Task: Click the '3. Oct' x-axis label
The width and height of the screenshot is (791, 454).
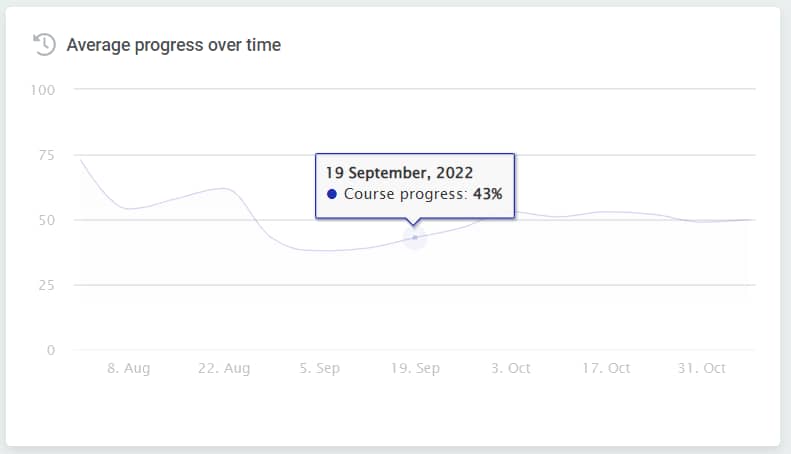Action: [x=511, y=368]
